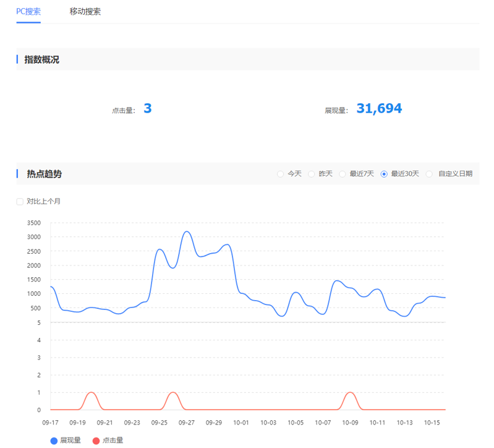Pick the 自定义日期 option
494x448 pixels.
click(x=429, y=174)
